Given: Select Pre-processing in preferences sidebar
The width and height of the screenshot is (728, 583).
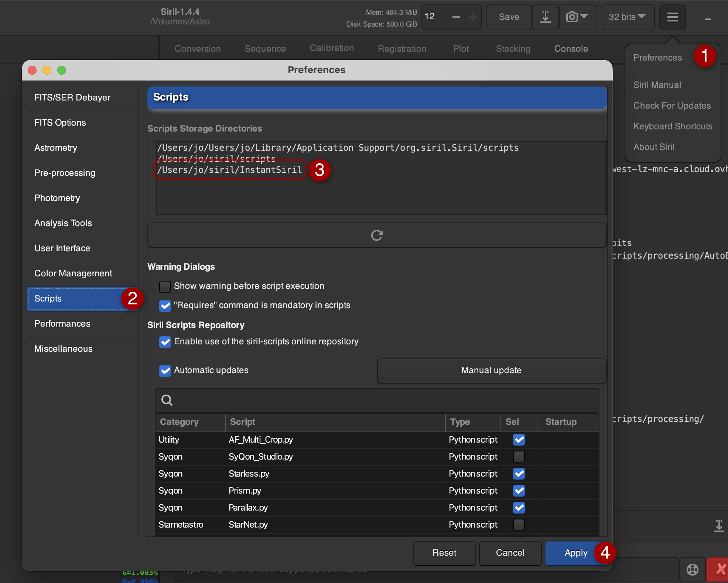Looking at the screenshot, I should coord(83,173).
